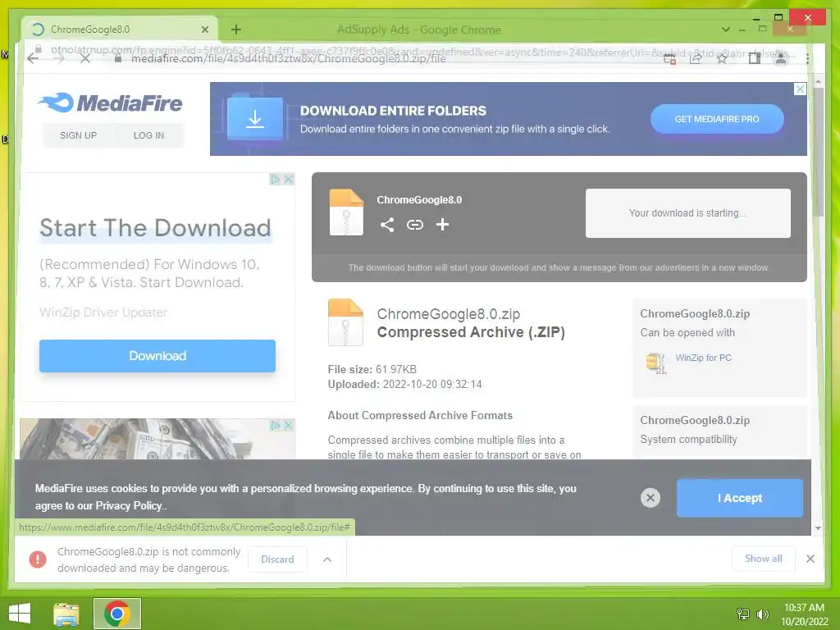Click the Start The Download headline
Screen dimensions: 840x630
click(x=155, y=228)
